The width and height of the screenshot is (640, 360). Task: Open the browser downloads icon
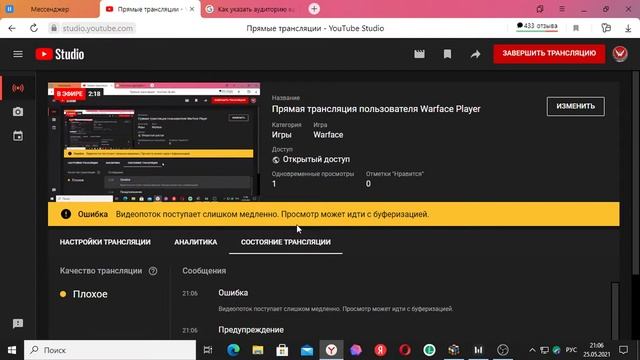point(628,28)
